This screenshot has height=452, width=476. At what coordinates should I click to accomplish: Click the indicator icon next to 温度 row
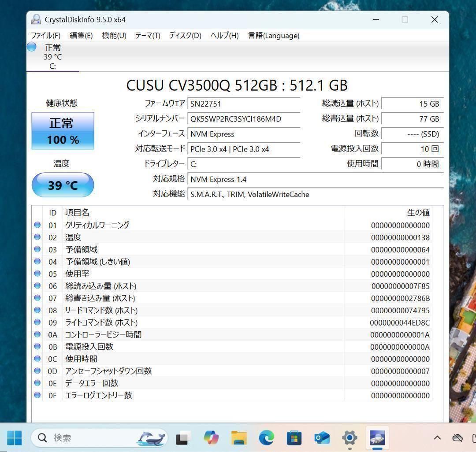pyautogui.click(x=37, y=237)
